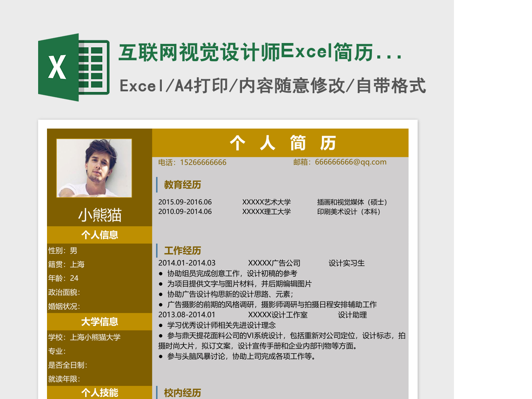Click phone number '电话：15266666666'
The width and height of the screenshot is (532, 399).
click(x=192, y=162)
